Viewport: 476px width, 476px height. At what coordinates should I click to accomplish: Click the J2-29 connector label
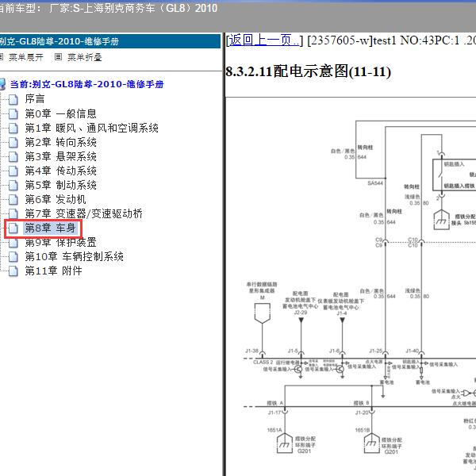pos(301,313)
